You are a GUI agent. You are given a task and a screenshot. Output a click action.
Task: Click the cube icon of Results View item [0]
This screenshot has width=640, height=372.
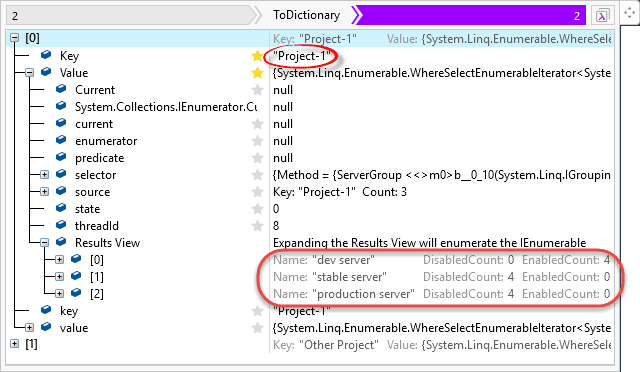(76, 259)
